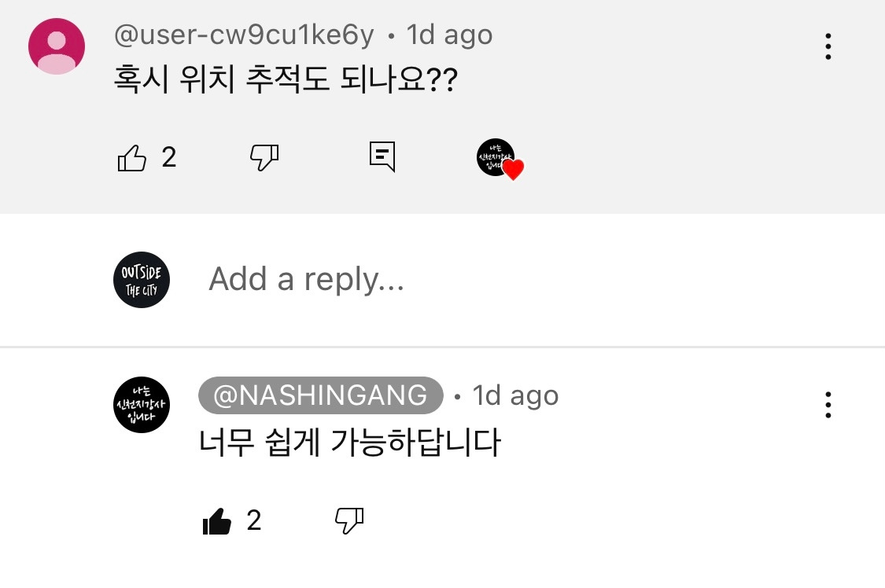Click the like count 2 on the comment

(168, 158)
